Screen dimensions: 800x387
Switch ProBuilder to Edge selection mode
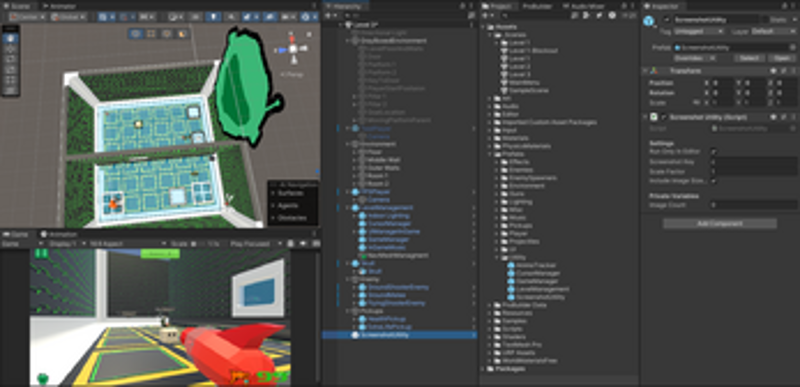click(167, 34)
